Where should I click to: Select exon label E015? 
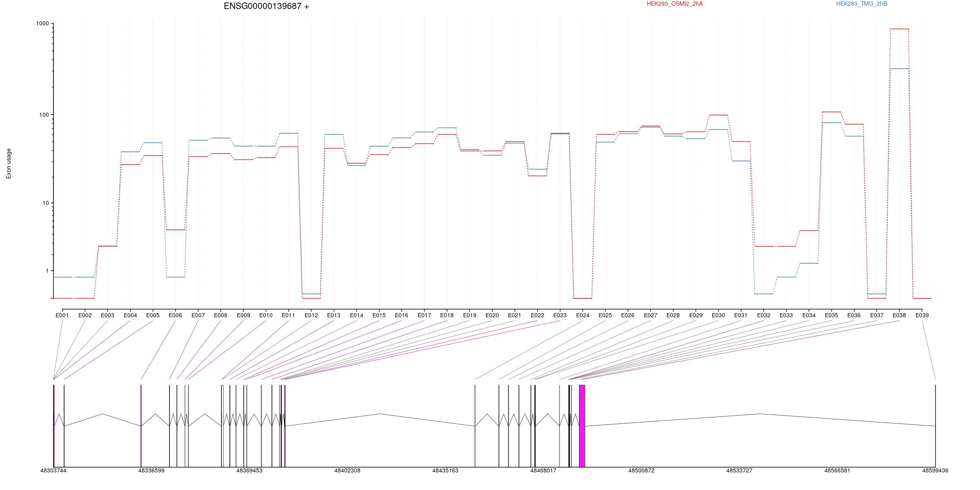click(379, 315)
